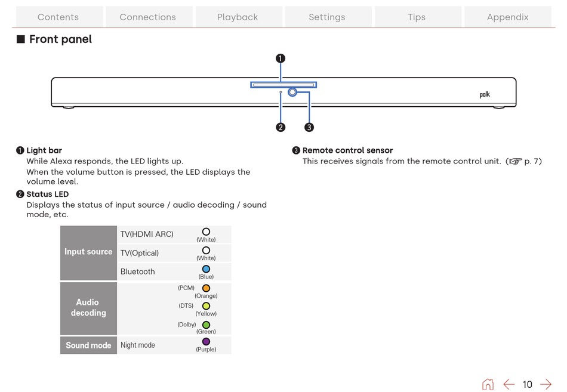The height and width of the screenshot is (392, 567).
Task: Go to the Tips tab
Action: [x=417, y=17]
